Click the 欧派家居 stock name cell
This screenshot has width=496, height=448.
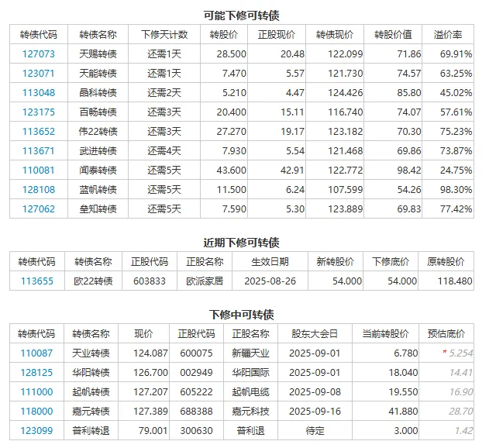[x=205, y=281]
